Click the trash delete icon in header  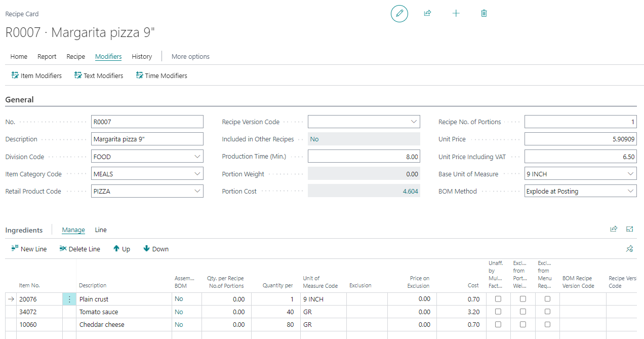[x=484, y=14]
